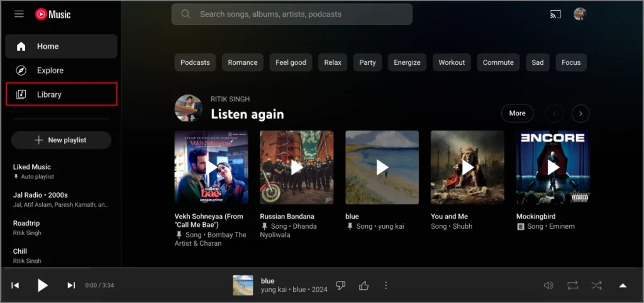
Task: Open Russian Bandana title link
Action: click(287, 216)
